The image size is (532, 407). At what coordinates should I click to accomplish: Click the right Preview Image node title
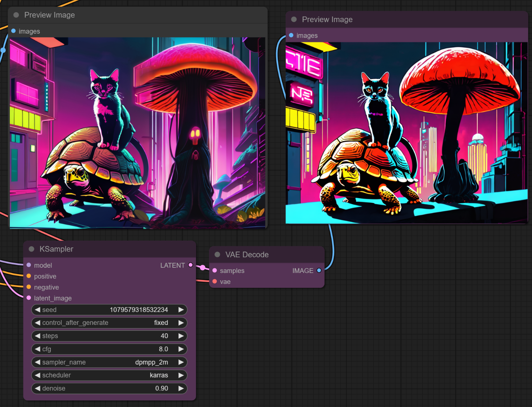(327, 20)
